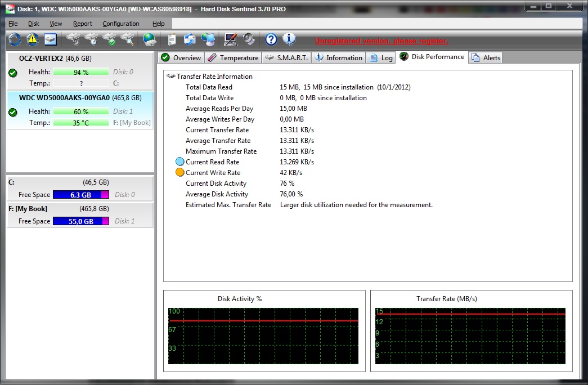Switch to the Information tab
588x385 pixels.
pyautogui.click(x=339, y=58)
